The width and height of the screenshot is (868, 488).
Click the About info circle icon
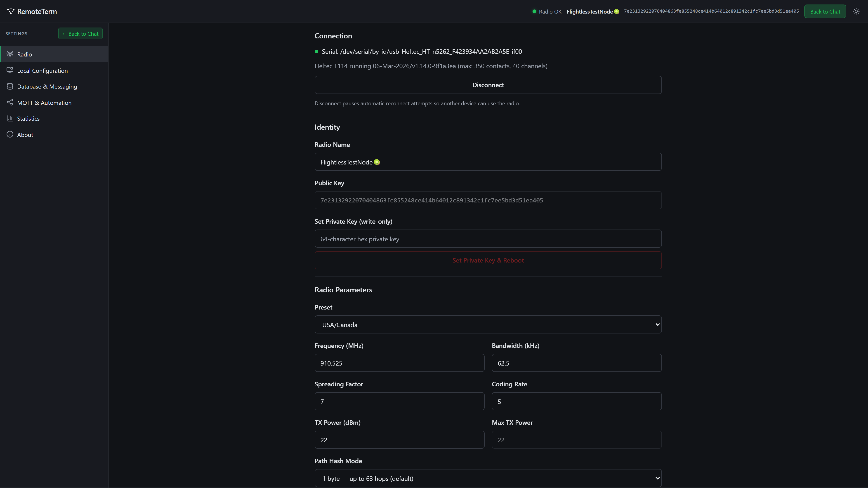click(10, 134)
